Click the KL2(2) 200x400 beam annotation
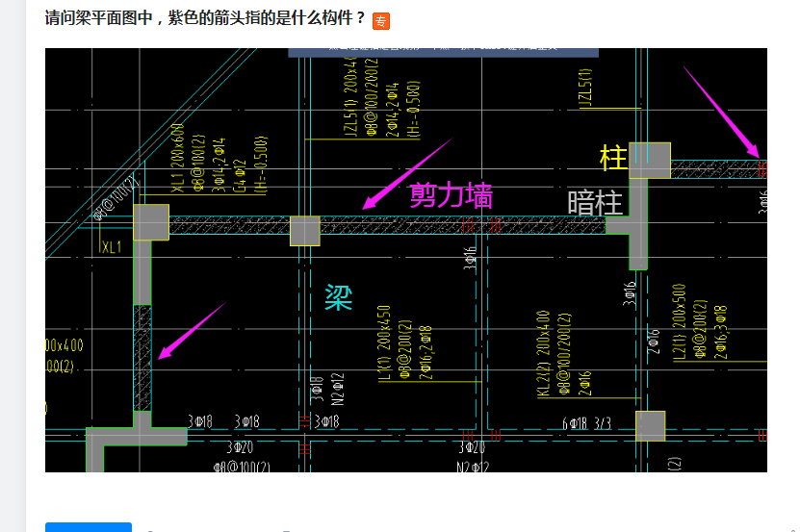Image resolution: width=800 pixels, height=532 pixels. pos(543,353)
